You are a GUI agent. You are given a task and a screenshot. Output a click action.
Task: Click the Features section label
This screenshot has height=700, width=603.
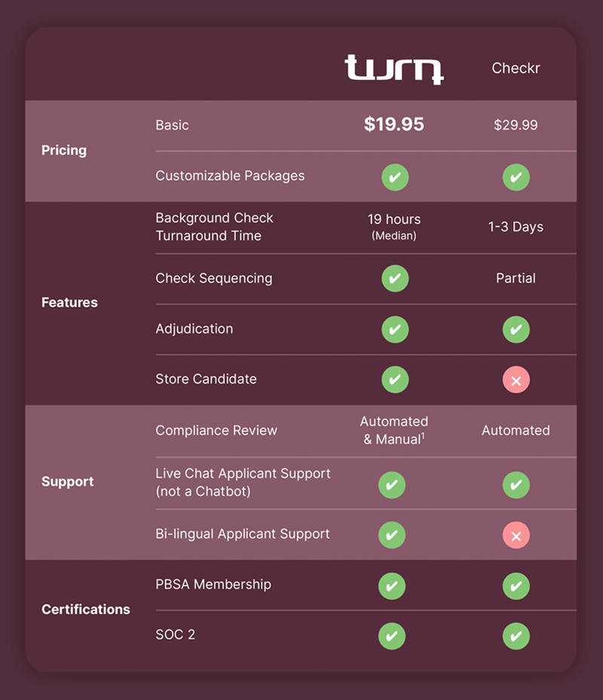coord(69,302)
